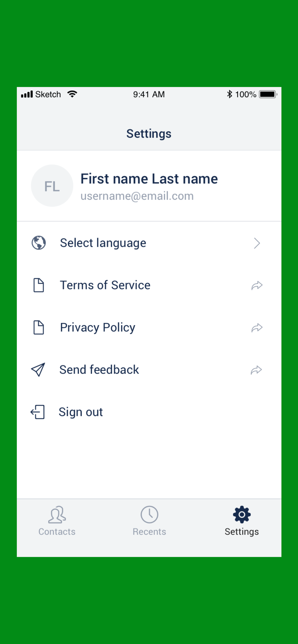Open the Contacts tab

click(x=57, y=521)
